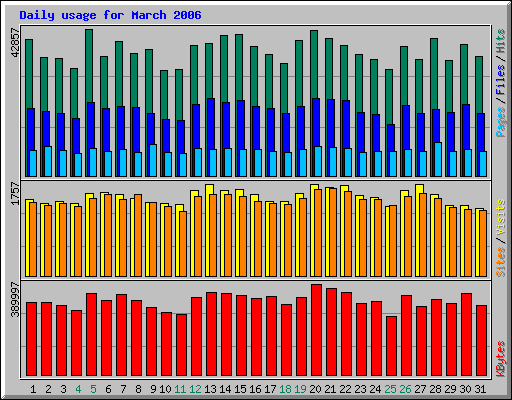Image resolution: width=512 pixels, height=400 pixels.
Task: Click the cyan Pages bar for day 28
Action: click(438, 159)
